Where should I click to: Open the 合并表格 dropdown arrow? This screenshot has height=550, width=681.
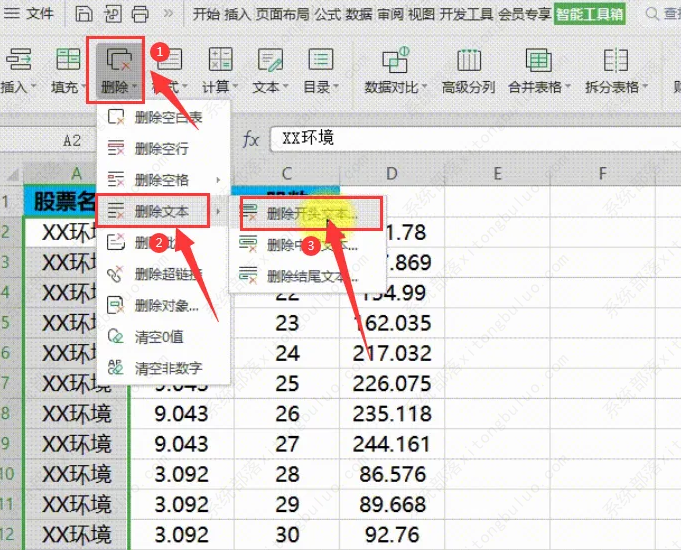pos(567,86)
